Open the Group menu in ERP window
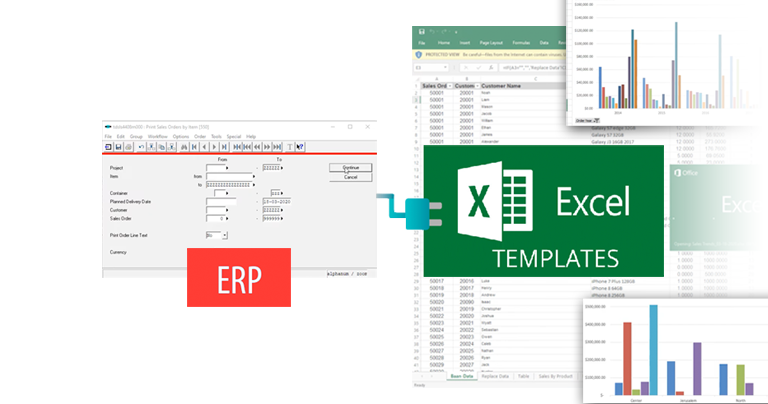The image size is (768, 404). (x=136, y=137)
